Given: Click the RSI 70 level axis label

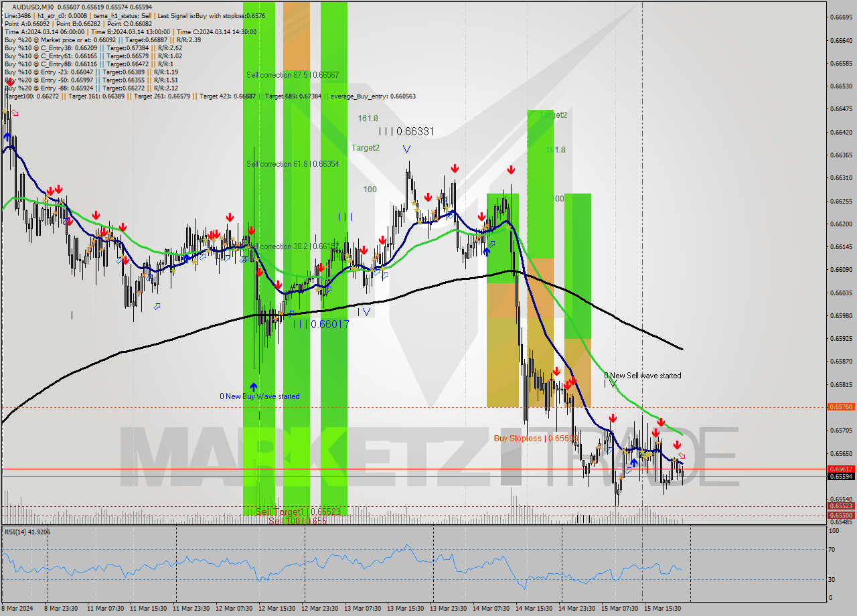Looking at the screenshot, I should (833, 550).
